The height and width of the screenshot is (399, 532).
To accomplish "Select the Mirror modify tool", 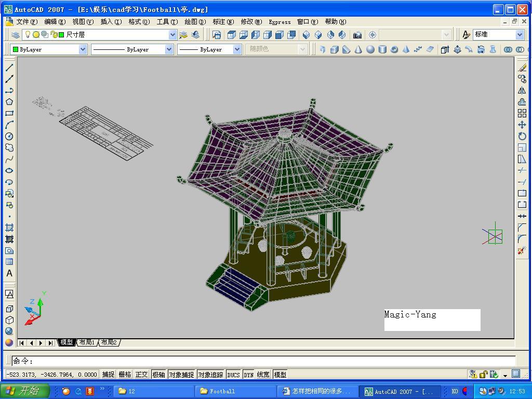I will tap(522, 90).
